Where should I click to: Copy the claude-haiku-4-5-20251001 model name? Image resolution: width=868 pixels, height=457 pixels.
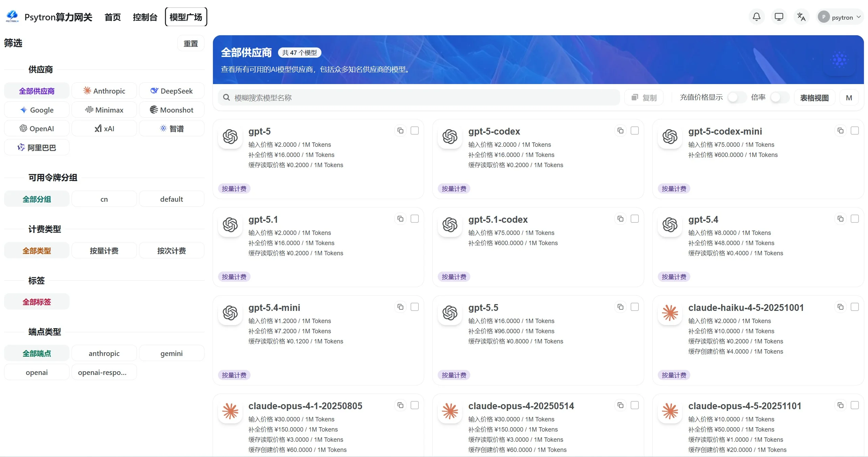(x=841, y=307)
